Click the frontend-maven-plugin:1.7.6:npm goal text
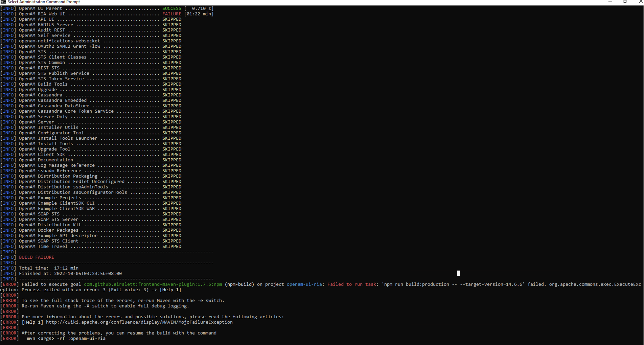Image resolution: width=644 pixels, height=345 pixels. tap(153, 284)
